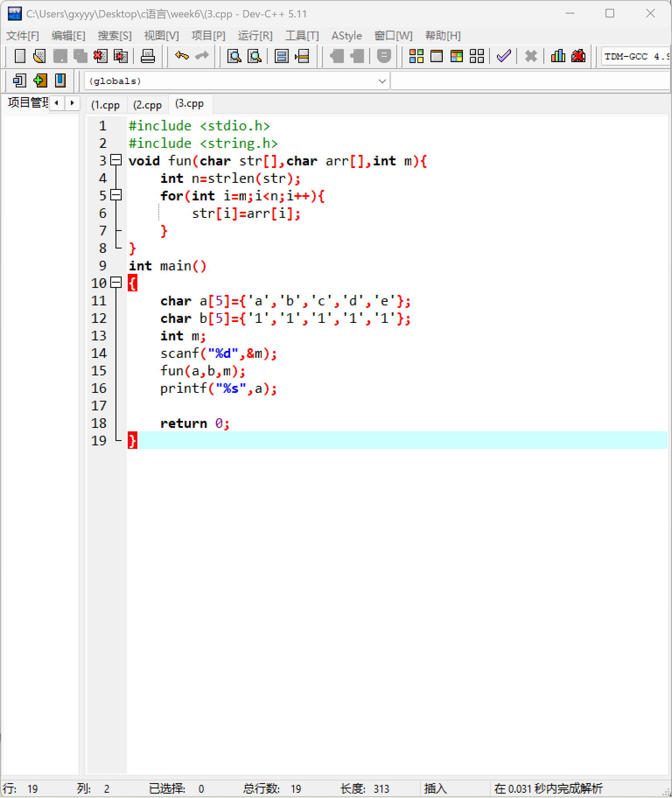
Task: Click the 'str[i]=arr[i];' statement
Action: click(x=246, y=213)
